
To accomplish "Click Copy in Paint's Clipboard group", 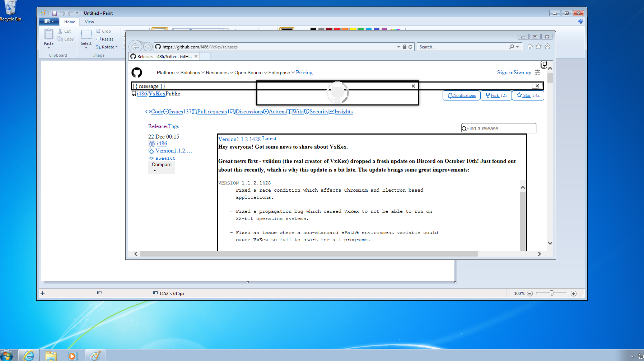I will coord(66,39).
